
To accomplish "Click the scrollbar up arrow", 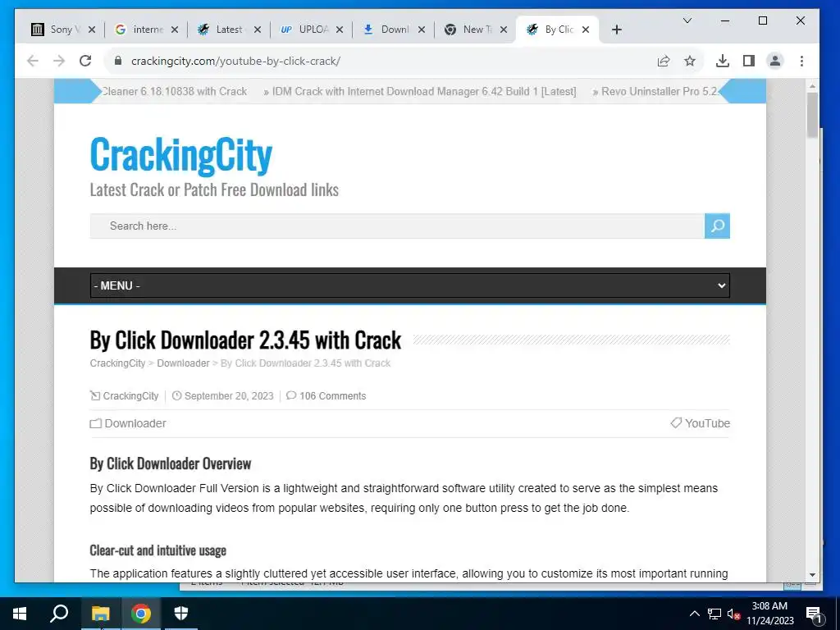I will [x=812, y=85].
